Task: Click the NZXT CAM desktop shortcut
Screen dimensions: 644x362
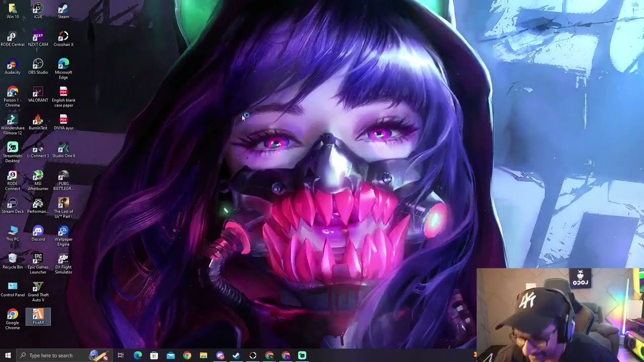Action: point(38,39)
